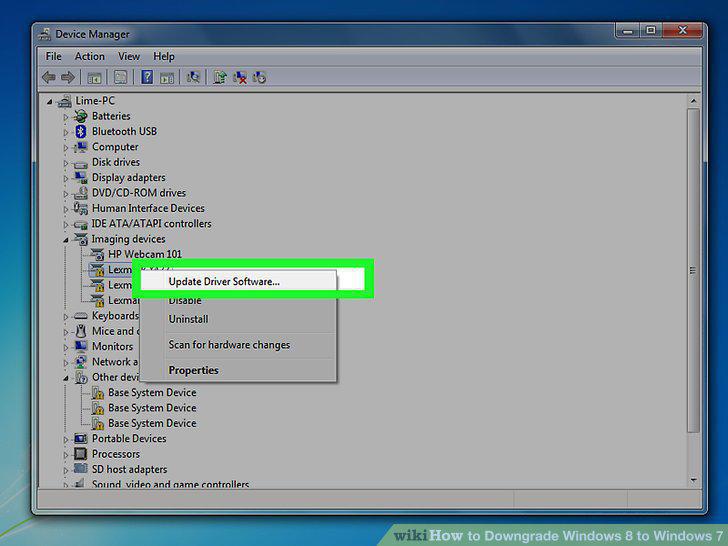Click the Computer category icon
728x546 pixels.
pos(80,147)
